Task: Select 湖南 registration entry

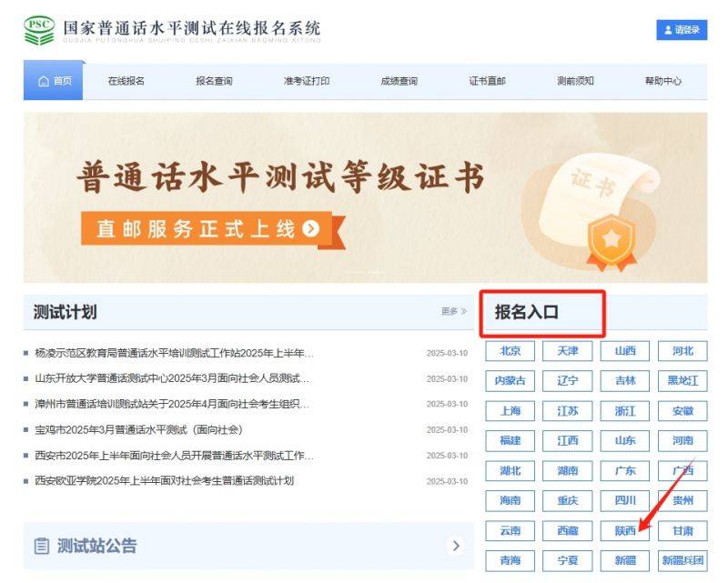Action: pyautogui.click(x=567, y=470)
